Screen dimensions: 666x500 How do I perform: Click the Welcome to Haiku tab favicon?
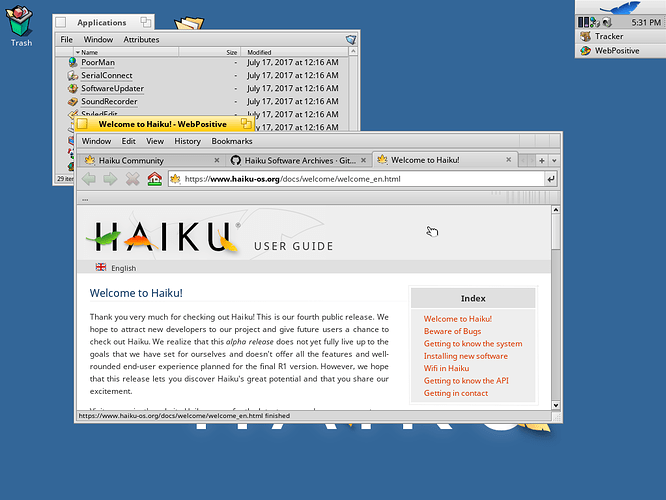coord(382,160)
